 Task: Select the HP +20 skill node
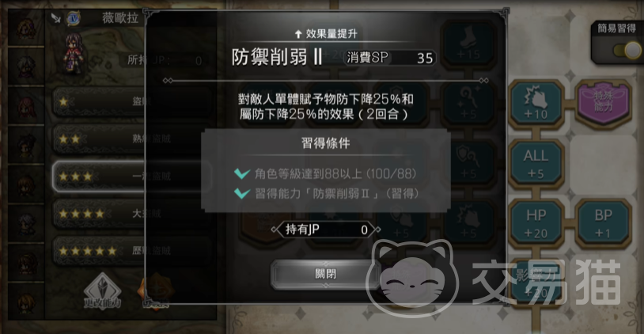pos(536,223)
